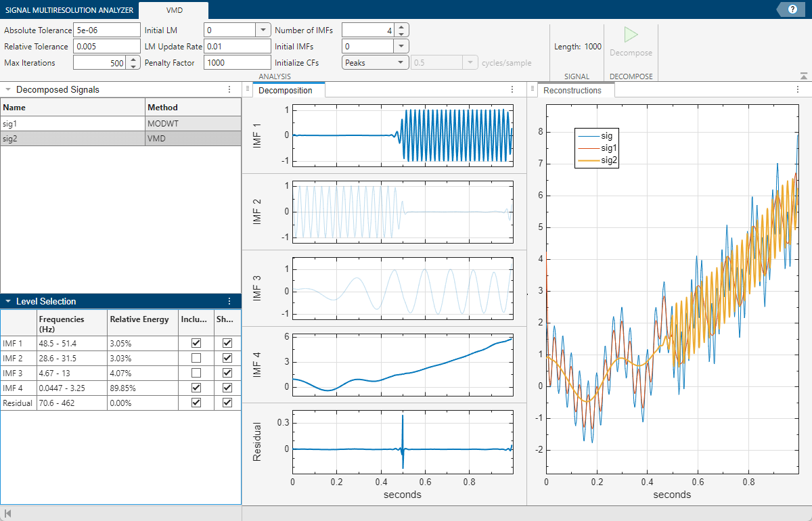Screen dimensions: 812x521
Task: Click the bottom-left panel collapse icon
Action: click(7, 514)
